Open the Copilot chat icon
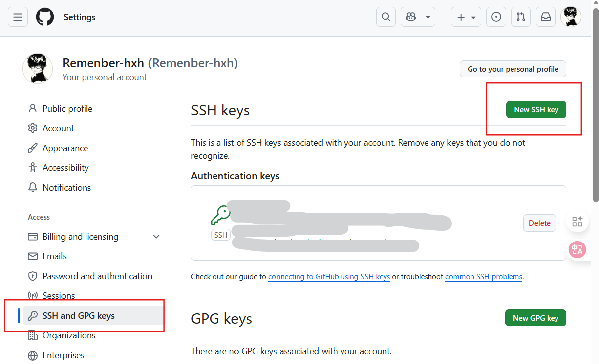Screen dimensions: 599x364 410,17
